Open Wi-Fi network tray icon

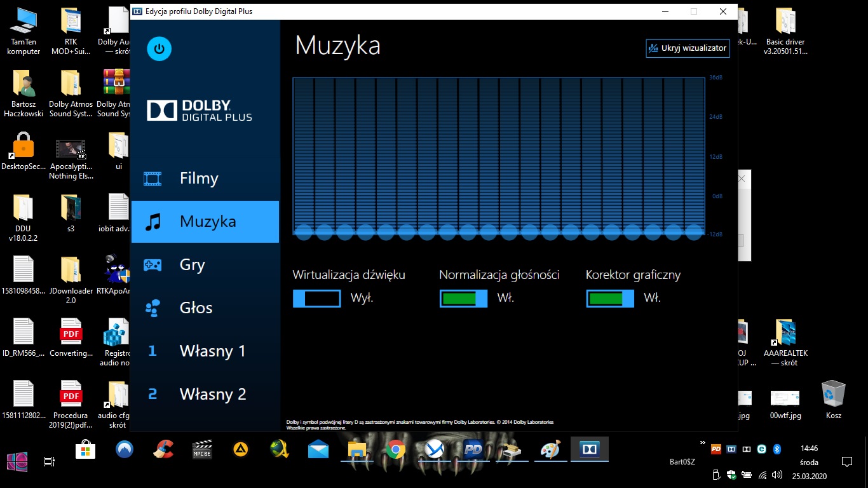pyautogui.click(x=762, y=475)
